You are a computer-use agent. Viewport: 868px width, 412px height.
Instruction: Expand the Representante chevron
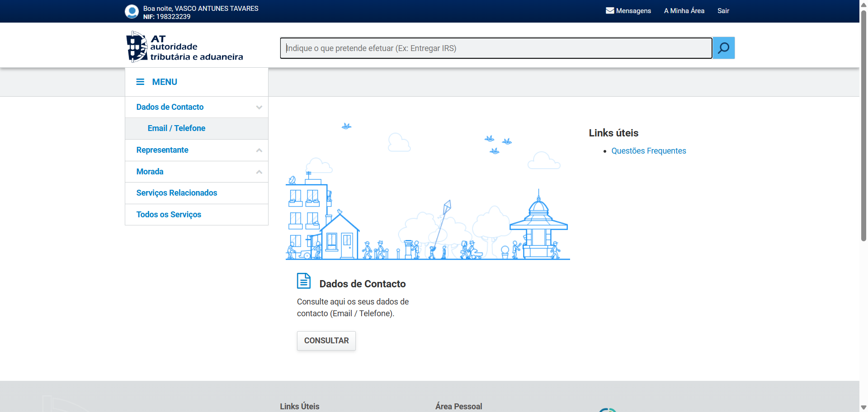click(x=259, y=150)
